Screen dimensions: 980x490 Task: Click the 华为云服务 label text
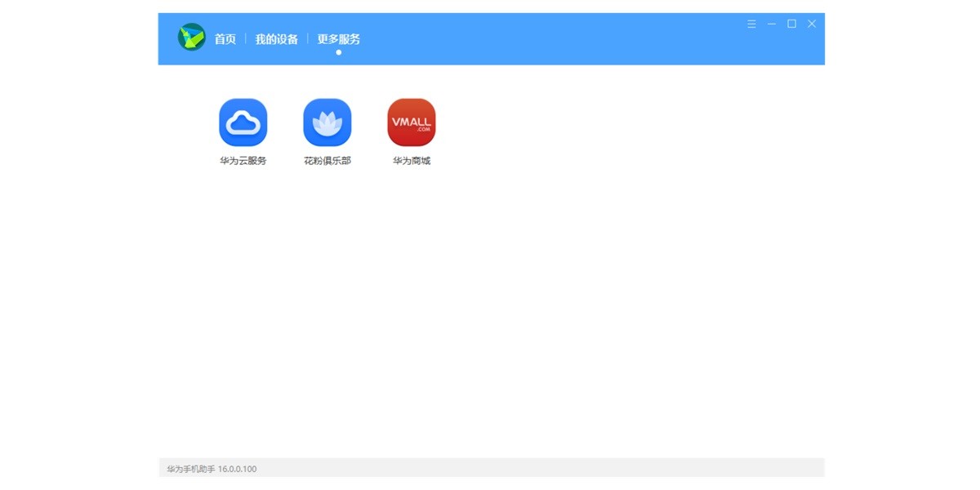[242, 160]
